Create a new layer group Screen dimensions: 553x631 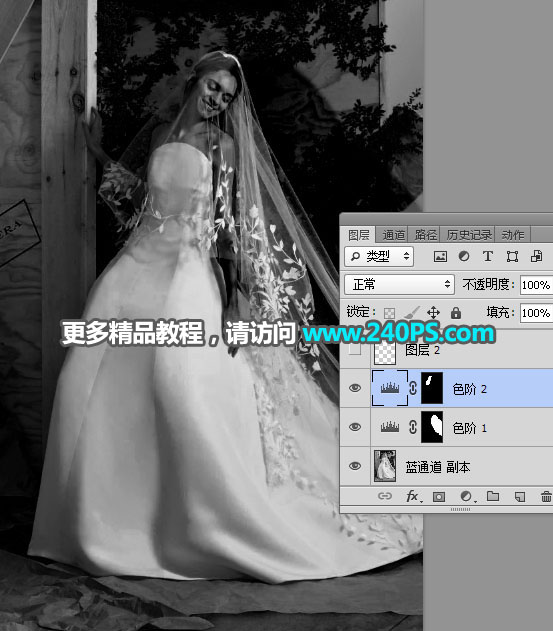[x=493, y=496]
